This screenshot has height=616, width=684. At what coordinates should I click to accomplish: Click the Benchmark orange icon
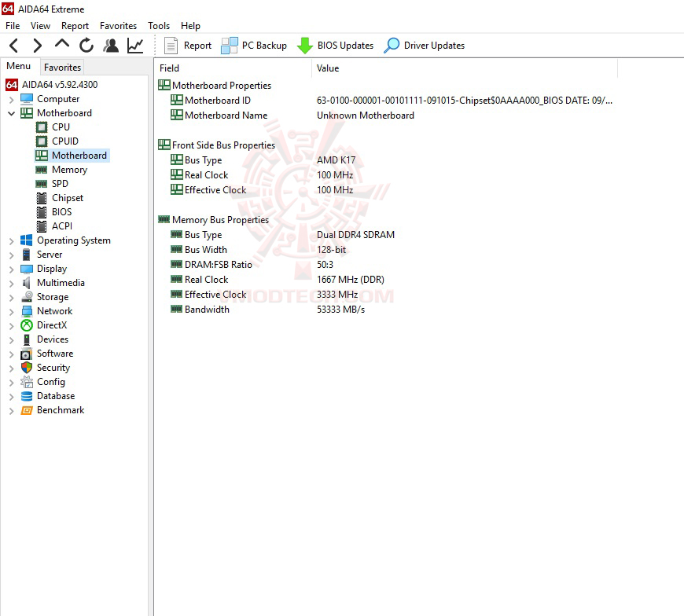27,410
